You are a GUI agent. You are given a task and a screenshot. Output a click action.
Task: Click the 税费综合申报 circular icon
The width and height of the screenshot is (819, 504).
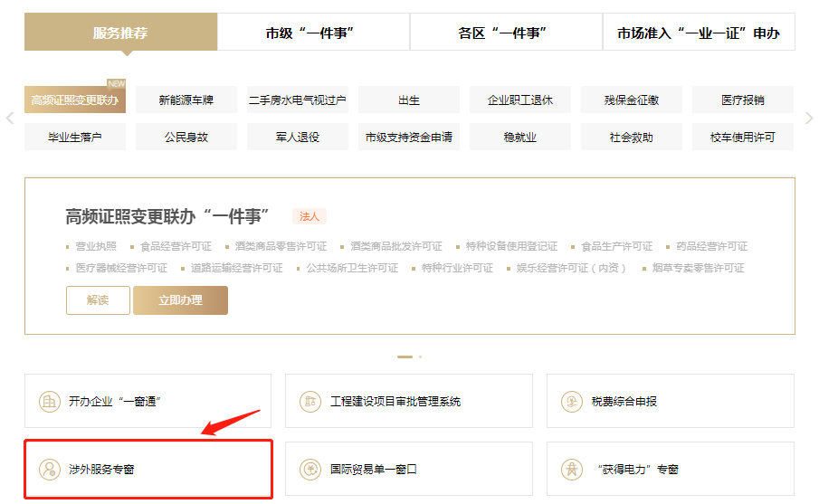pyautogui.click(x=571, y=402)
